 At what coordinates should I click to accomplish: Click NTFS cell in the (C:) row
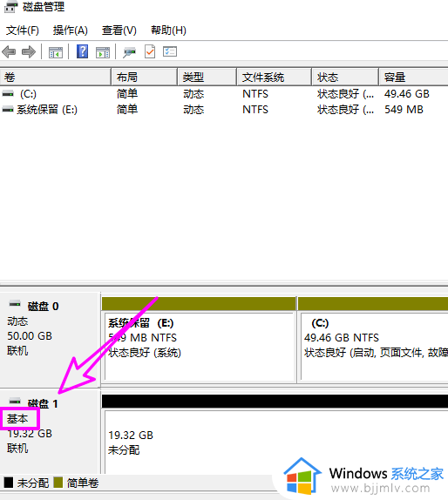(x=255, y=94)
